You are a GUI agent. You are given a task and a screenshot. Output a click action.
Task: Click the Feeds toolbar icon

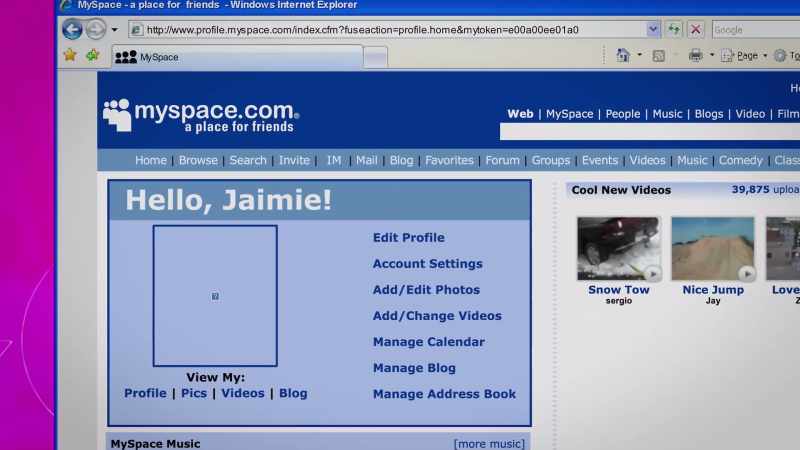659,56
